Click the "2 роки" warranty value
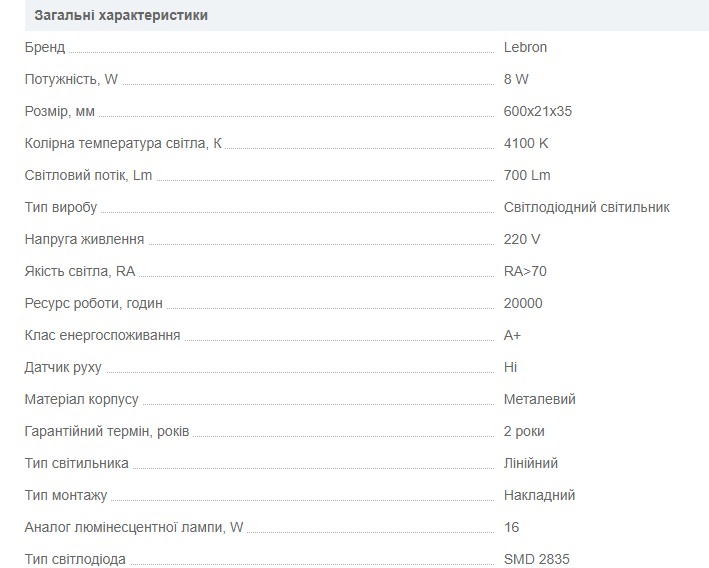This screenshot has height=568, width=709. point(524,431)
